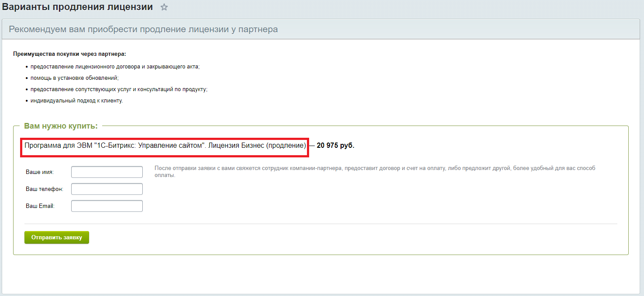
Task: Click the divider line above the submit button
Action: (321, 224)
